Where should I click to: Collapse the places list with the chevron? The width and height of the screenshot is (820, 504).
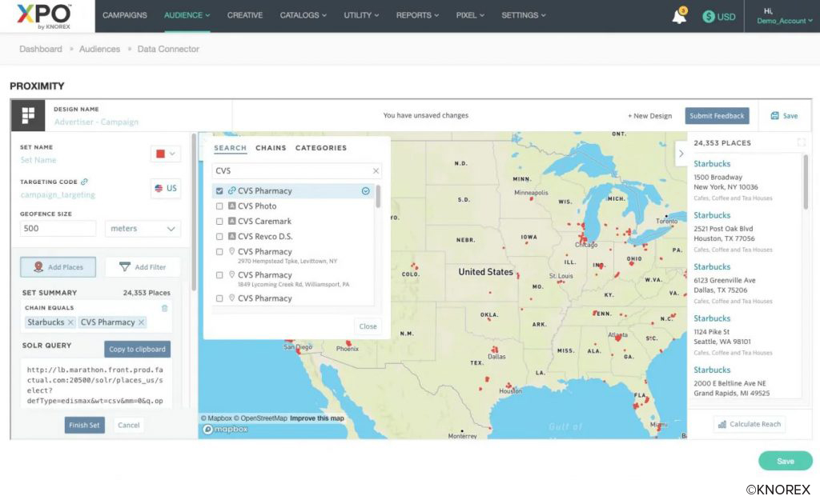pyautogui.click(x=681, y=154)
